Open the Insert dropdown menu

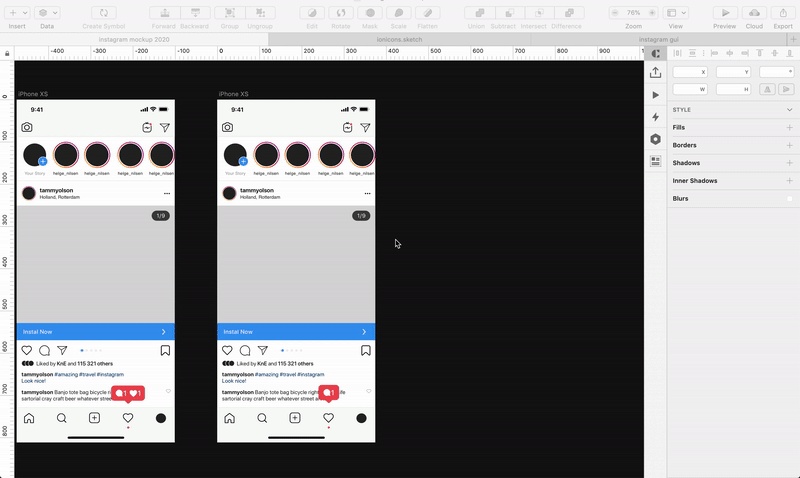coord(17,13)
